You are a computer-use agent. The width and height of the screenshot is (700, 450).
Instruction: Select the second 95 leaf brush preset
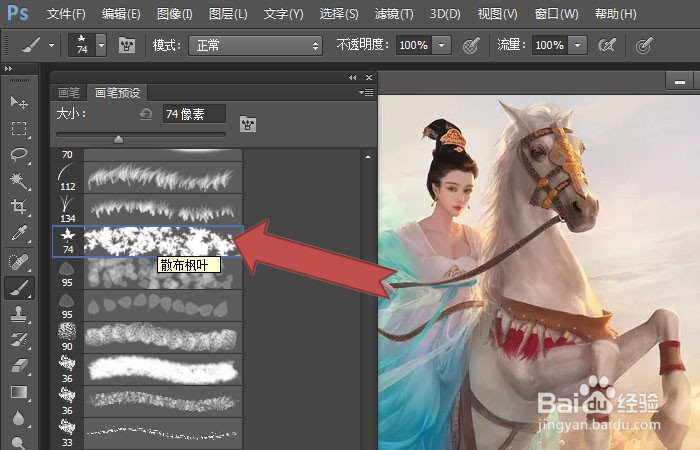147,306
